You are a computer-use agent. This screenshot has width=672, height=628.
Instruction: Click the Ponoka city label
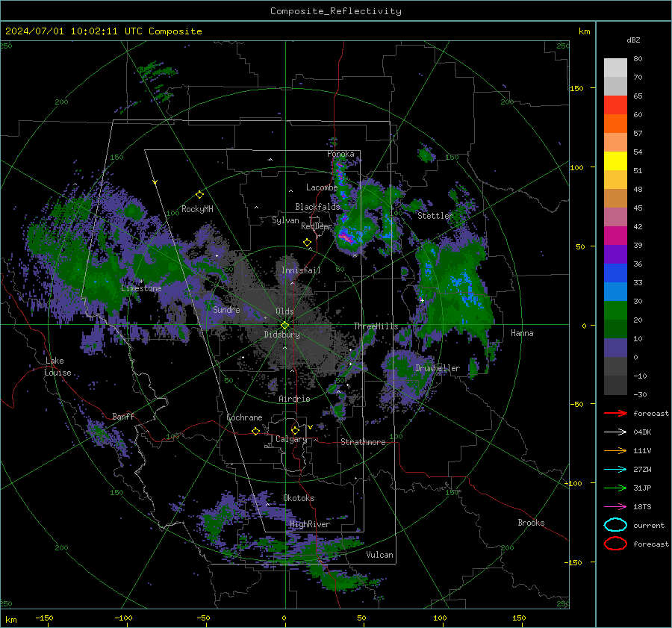[340, 154]
